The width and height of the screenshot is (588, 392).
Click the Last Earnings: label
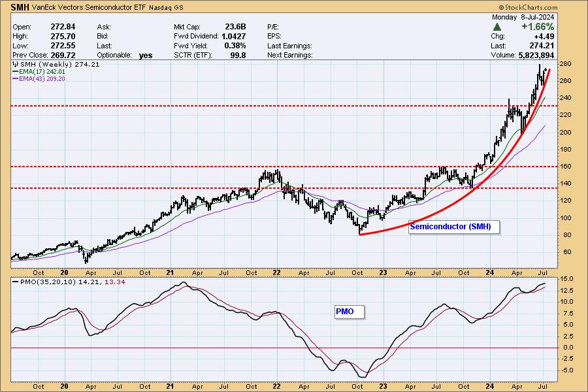[x=289, y=46]
